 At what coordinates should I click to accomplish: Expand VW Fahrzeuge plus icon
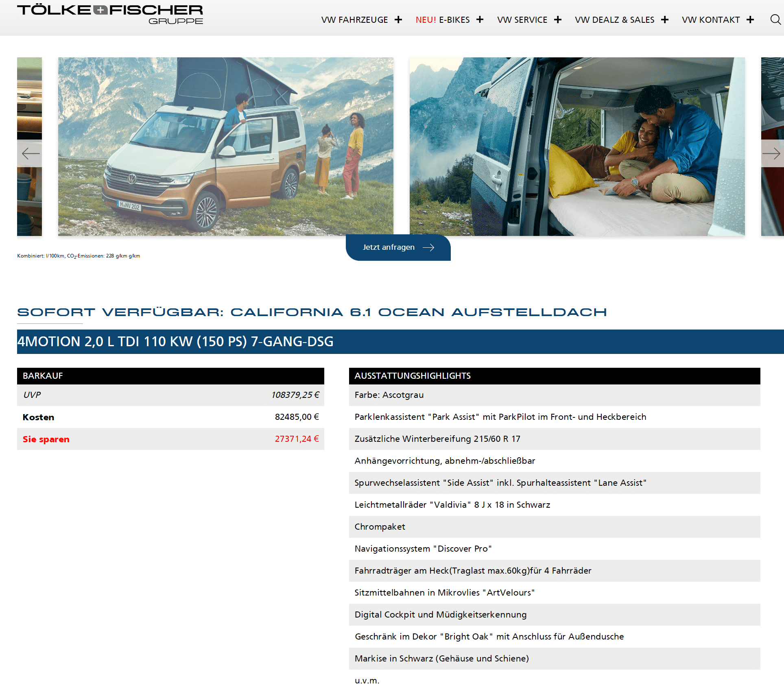[x=398, y=20]
